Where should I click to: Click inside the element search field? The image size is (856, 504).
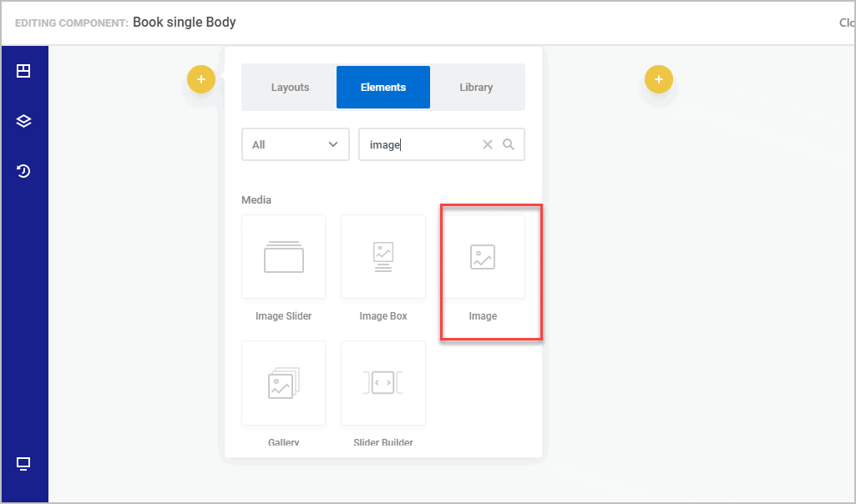click(x=418, y=144)
